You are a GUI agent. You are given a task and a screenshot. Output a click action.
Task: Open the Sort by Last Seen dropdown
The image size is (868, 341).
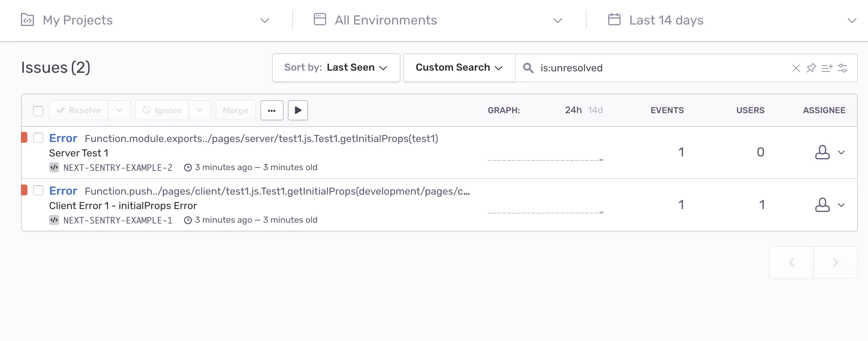[x=336, y=68]
